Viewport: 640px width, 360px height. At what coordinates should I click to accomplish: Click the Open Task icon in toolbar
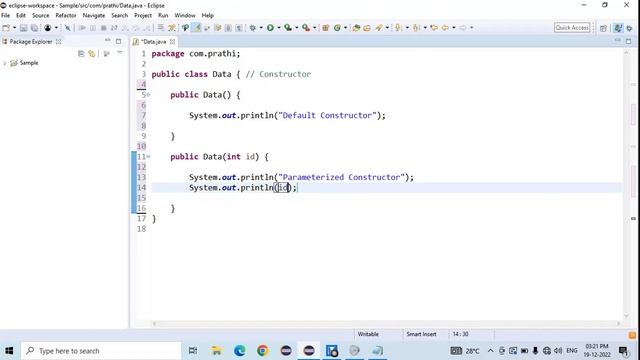click(x=367, y=28)
